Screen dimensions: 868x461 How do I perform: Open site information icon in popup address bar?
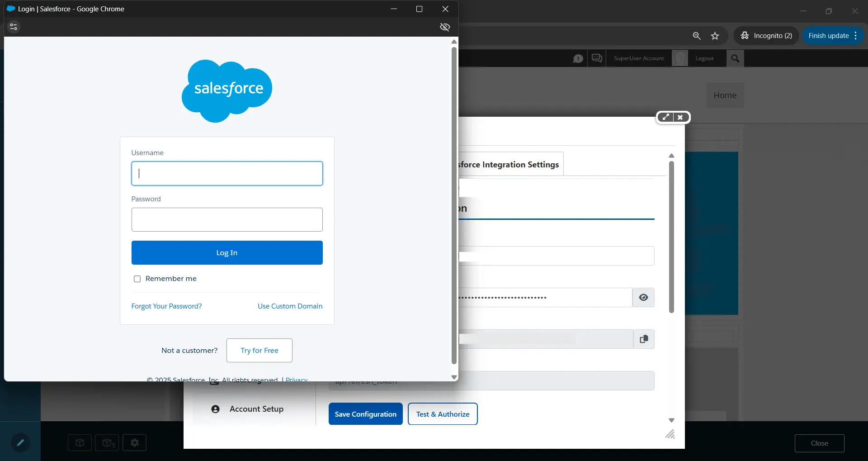(14, 27)
